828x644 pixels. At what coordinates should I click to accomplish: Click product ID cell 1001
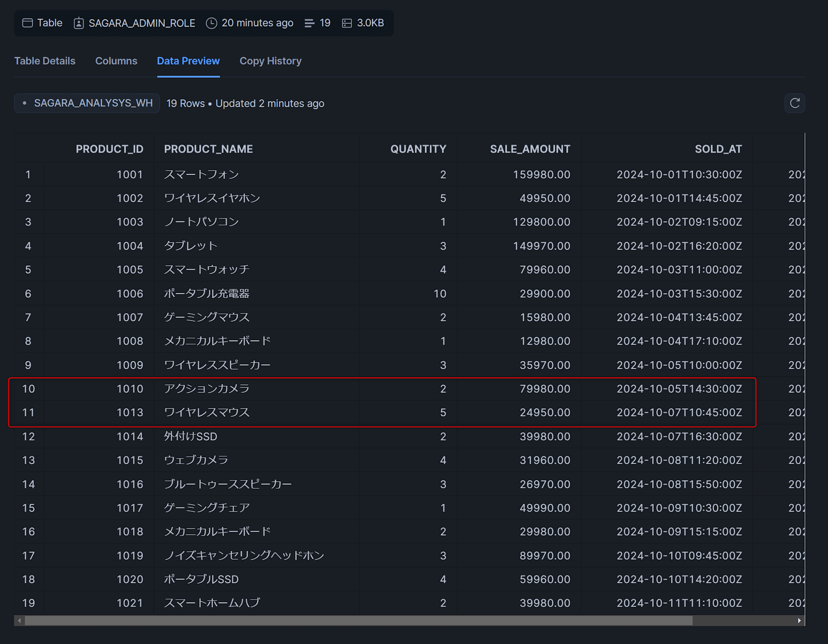tap(130, 175)
